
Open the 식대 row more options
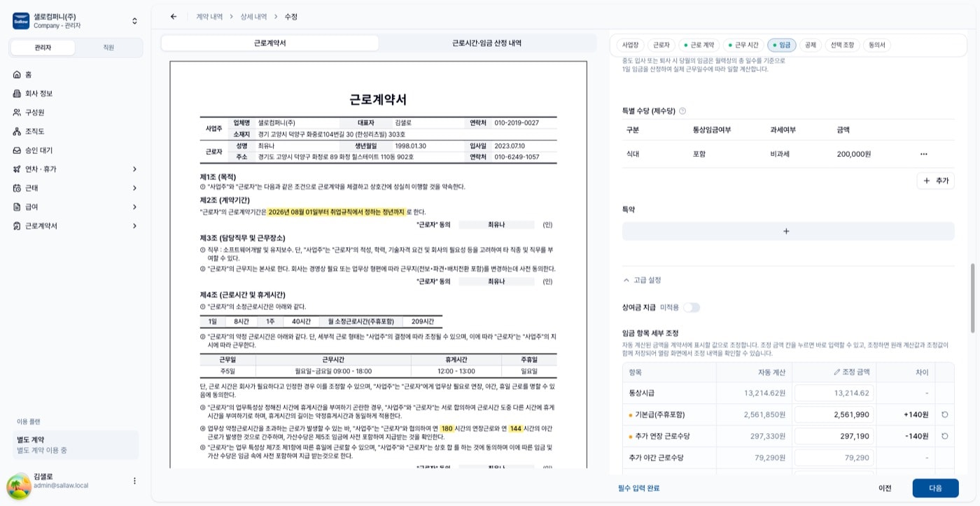923,154
